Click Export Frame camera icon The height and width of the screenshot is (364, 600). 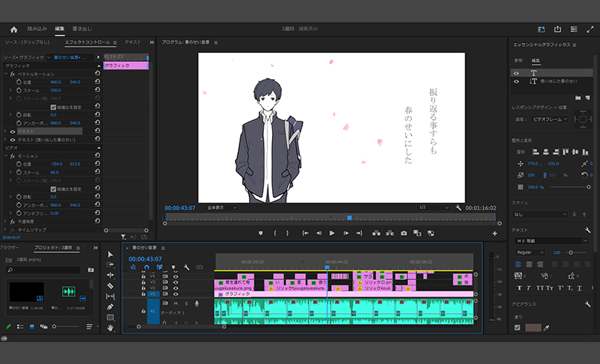[404, 233]
